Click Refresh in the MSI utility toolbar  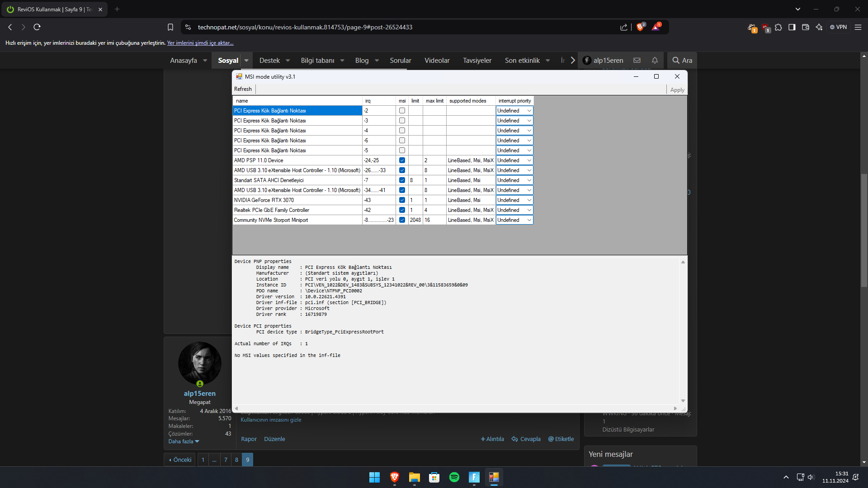click(x=243, y=89)
